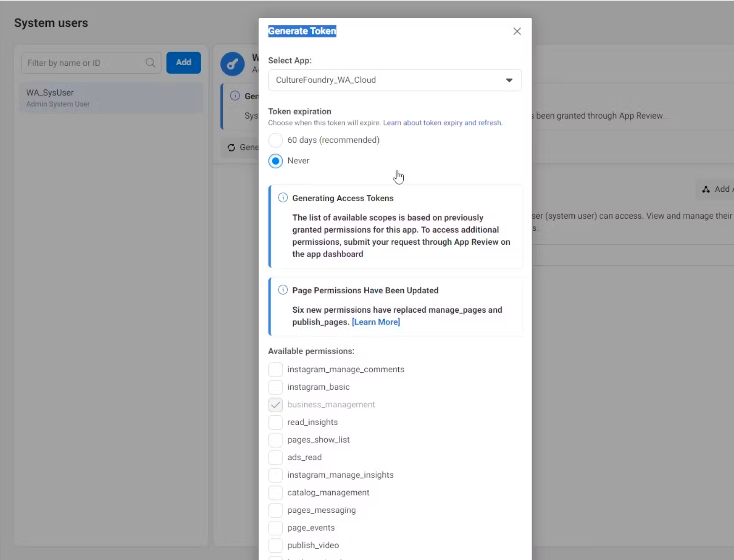Close the Generate Token dialog
The height and width of the screenshot is (560, 734).
pos(517,31)
